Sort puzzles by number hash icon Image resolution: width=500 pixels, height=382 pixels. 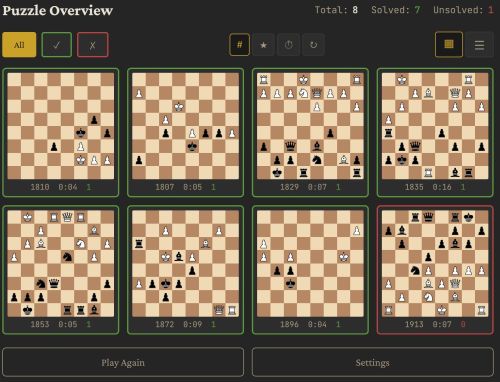point(239,45)
